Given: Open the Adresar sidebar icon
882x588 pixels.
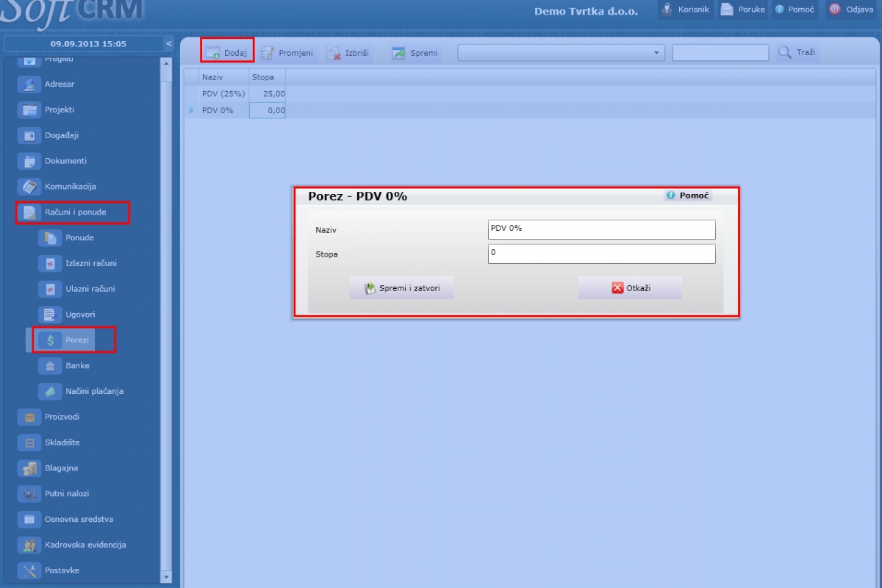Looking at the screenshot, I should click(29, 84).
